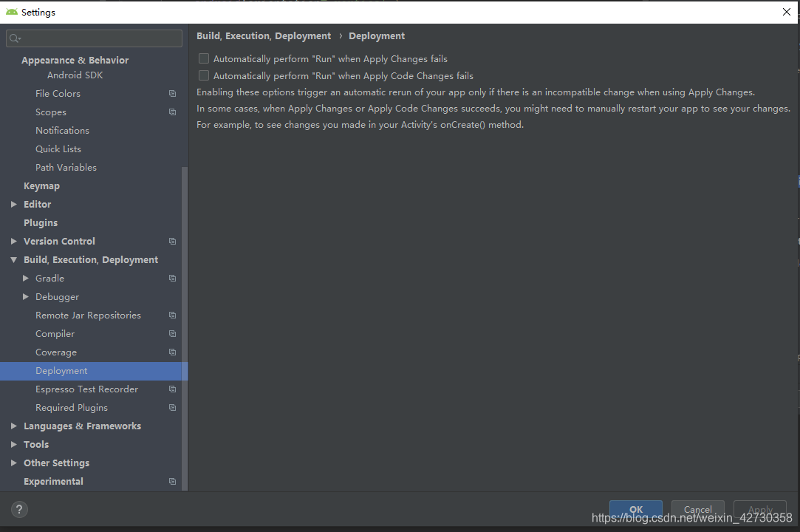Click Cancel to discard changes
800x532 pixels.
click(x=697, y=509)
